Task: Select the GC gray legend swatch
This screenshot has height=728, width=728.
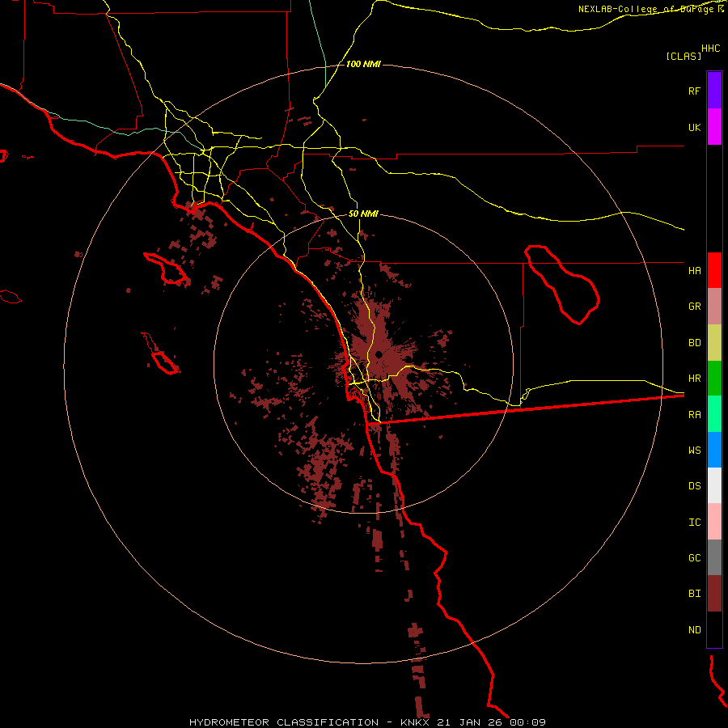Action: (x=714, y=557)
